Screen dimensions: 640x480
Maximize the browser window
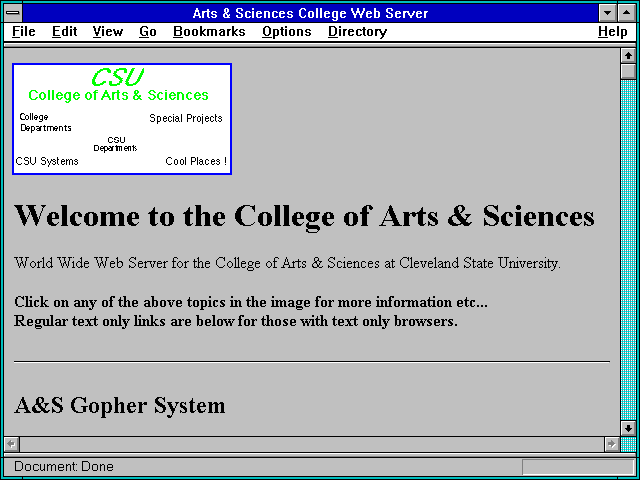[627, 13]
